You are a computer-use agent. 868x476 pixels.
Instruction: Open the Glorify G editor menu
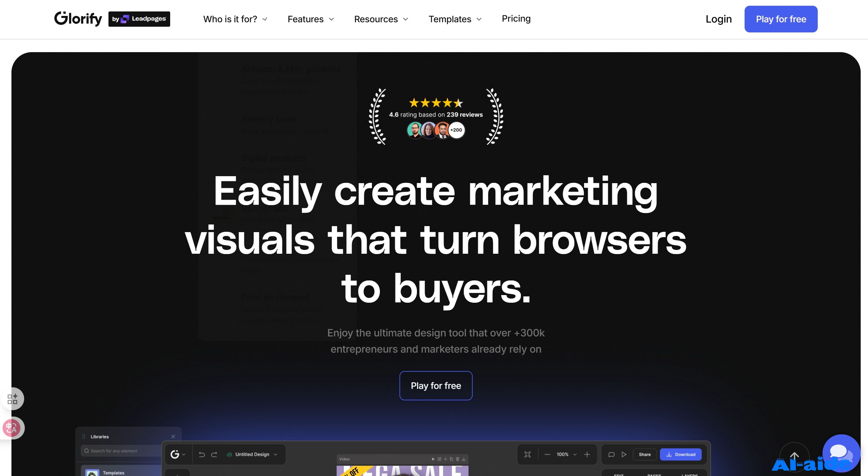177,454
